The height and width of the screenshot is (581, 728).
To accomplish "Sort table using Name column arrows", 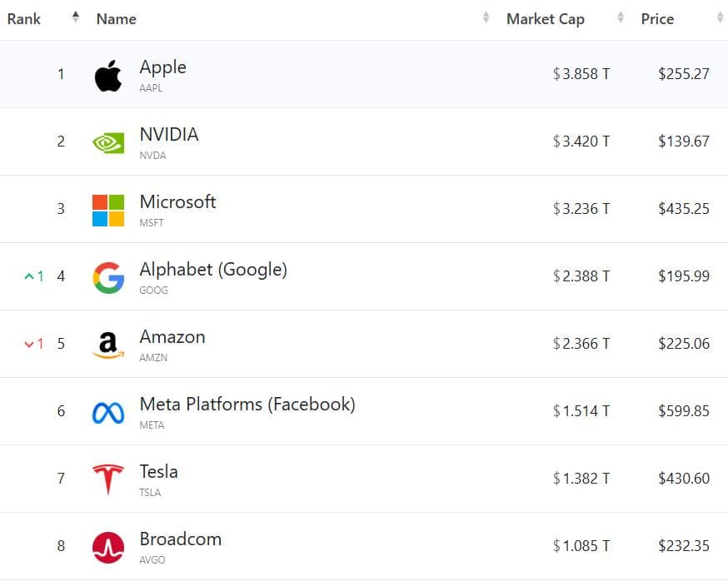I will coord(486,17).
